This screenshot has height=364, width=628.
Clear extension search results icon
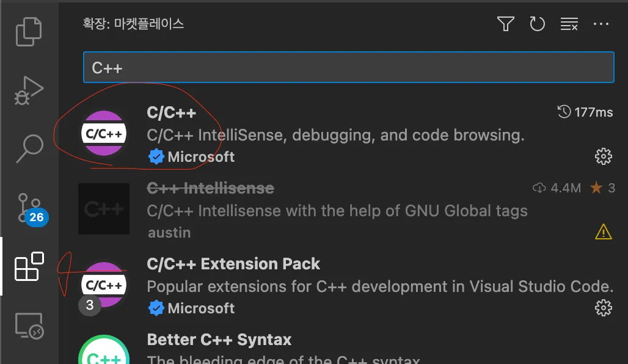coord(569,24)
